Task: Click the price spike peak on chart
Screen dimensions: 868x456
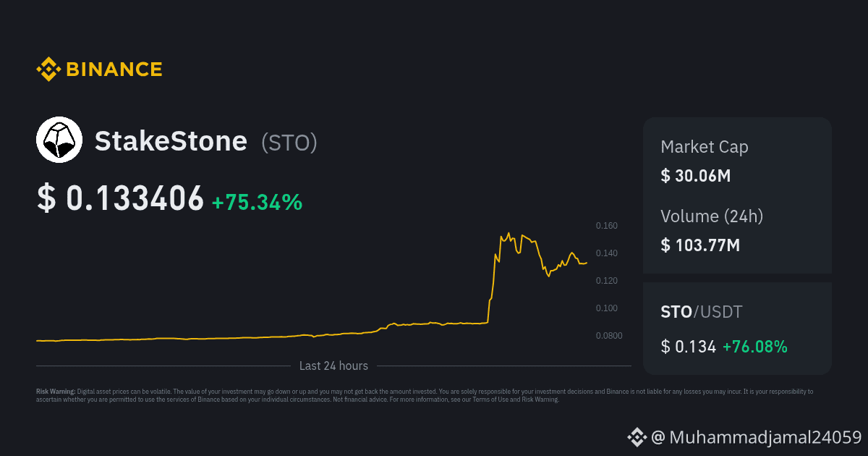Action: tap(509, 234)
